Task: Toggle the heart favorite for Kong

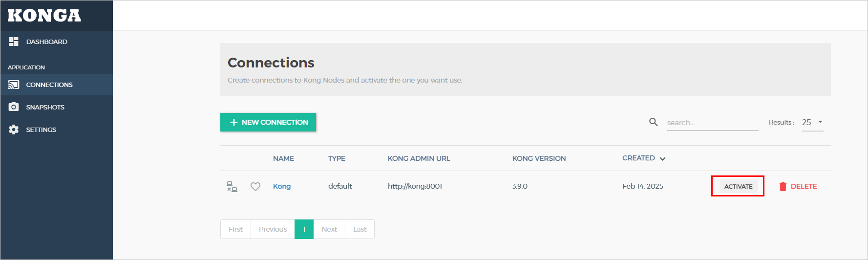Action: click(255, 187)
